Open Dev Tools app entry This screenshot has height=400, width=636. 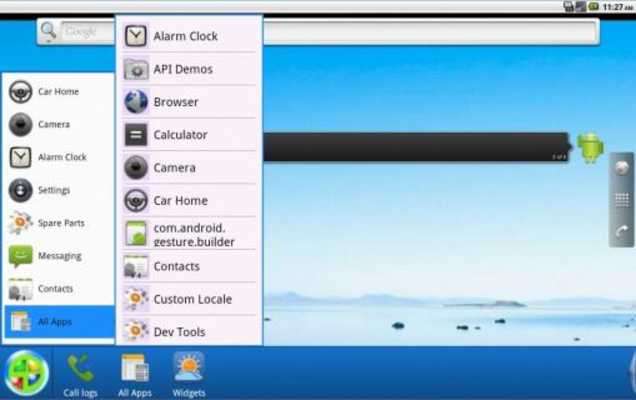(189, 331)
